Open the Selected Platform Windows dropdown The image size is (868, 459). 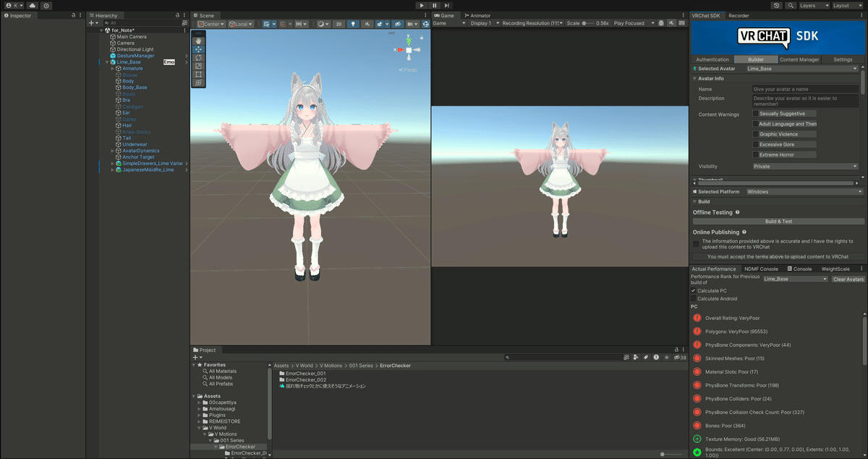tap(804, 192)
